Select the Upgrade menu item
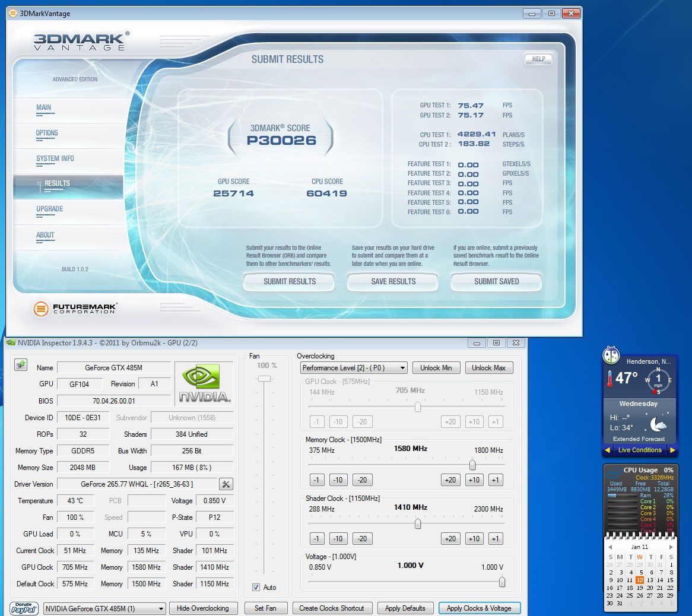The image size is (692, 616). click(x=49, y=209)
